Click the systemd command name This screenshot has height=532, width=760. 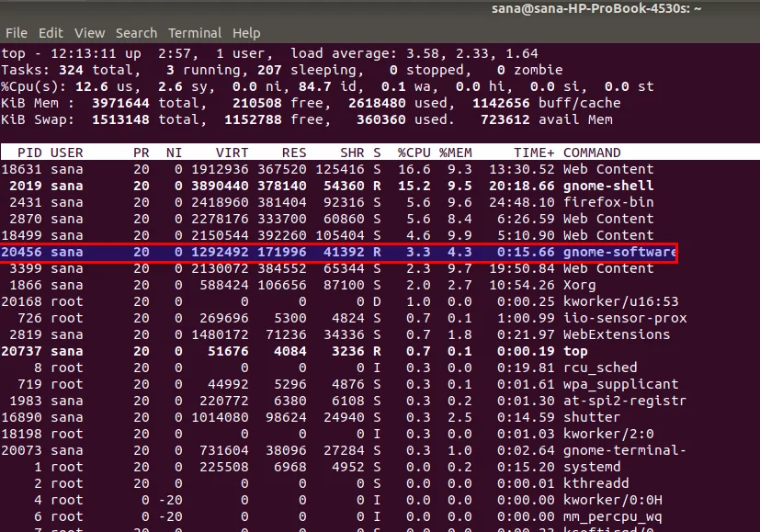592,467
